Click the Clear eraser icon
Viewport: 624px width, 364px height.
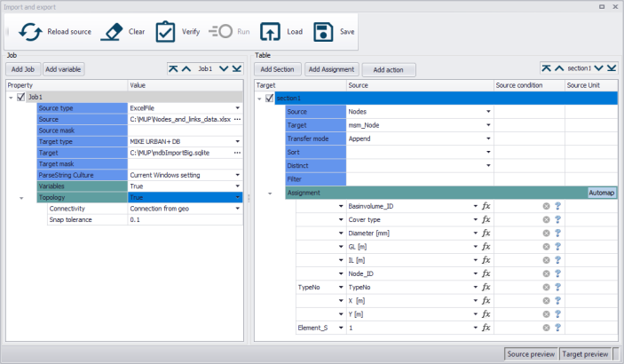(x=112, y=32)
